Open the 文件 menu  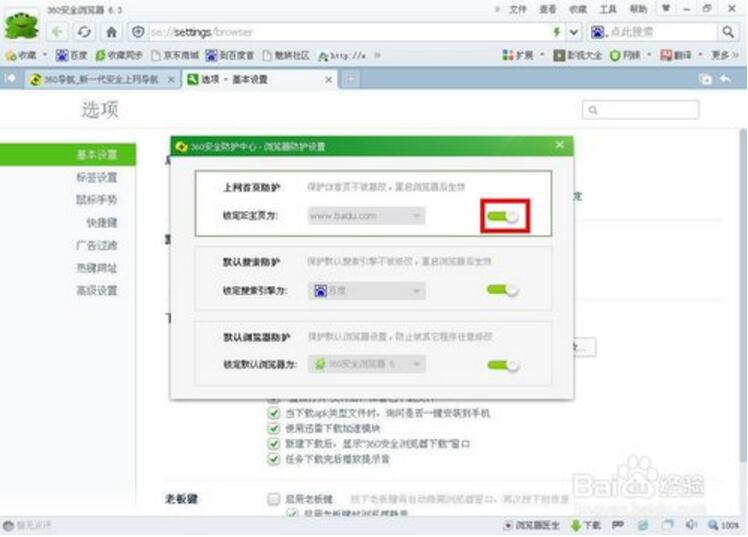click(518, 9)
